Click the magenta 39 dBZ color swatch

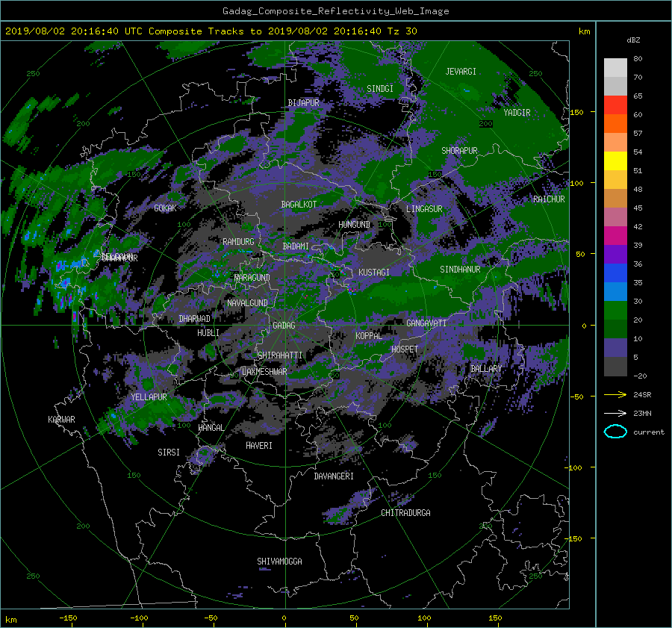615,235
